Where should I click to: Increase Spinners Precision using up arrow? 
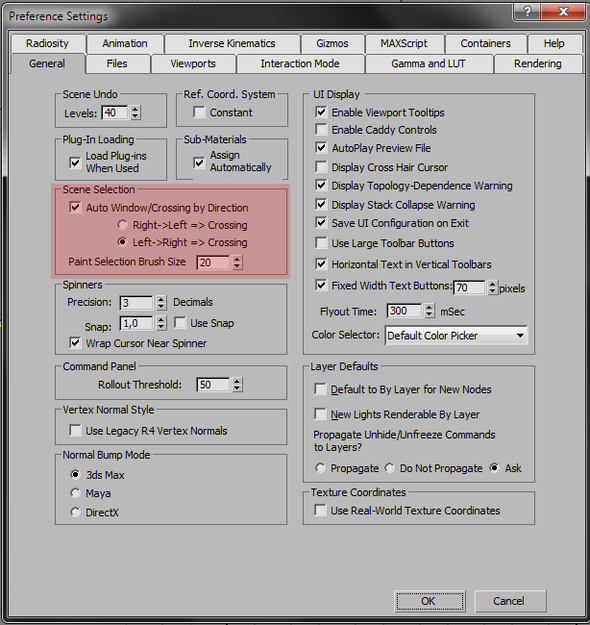[161, 299]
